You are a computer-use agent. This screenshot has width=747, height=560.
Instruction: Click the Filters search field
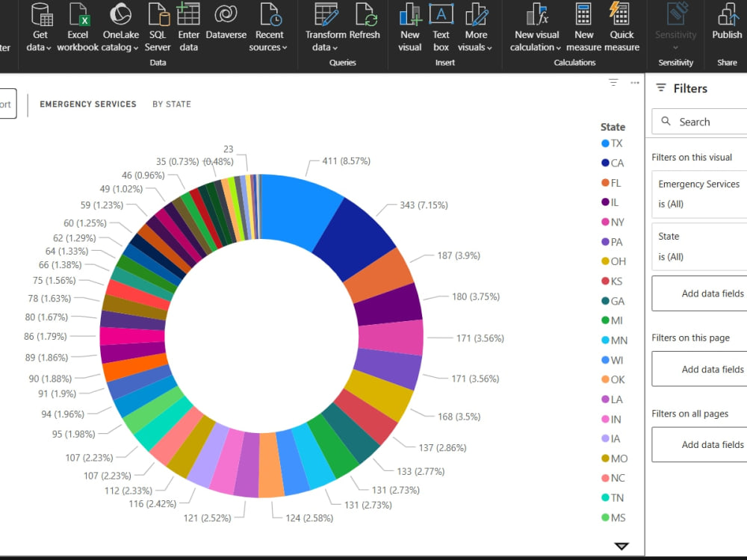[699, 122]
